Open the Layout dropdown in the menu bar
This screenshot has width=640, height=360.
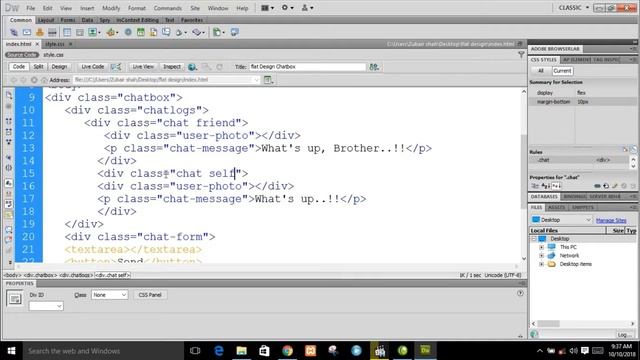pos(267,8)
